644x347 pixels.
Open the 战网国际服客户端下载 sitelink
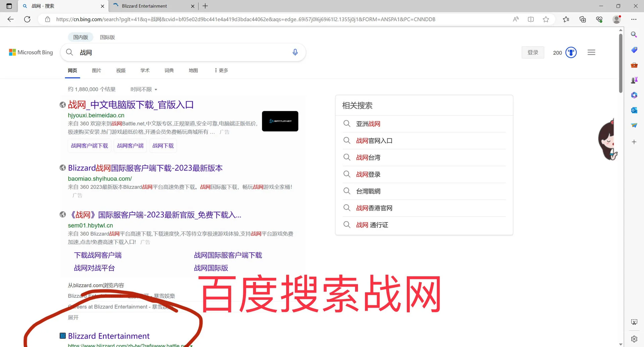coord(228,255)
